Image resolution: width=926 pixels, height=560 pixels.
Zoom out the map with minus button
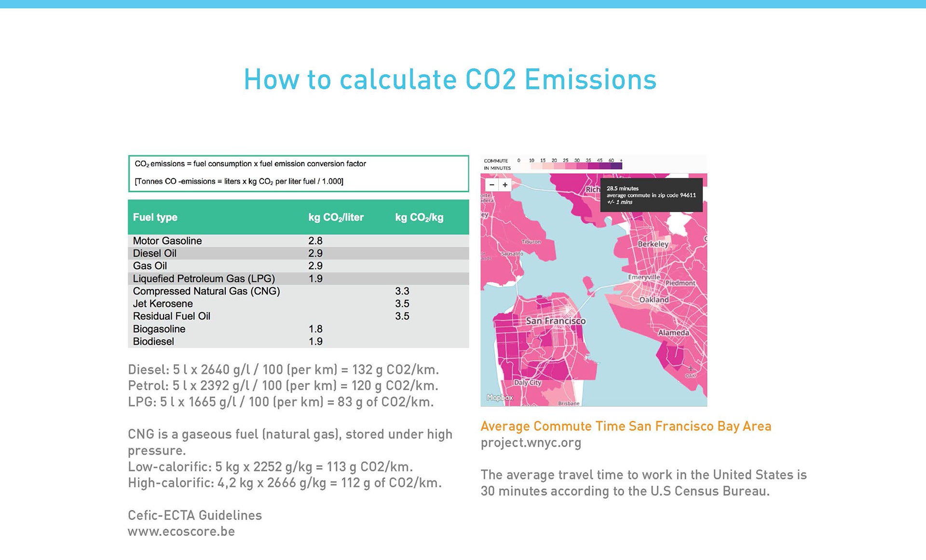click(491, 185)
